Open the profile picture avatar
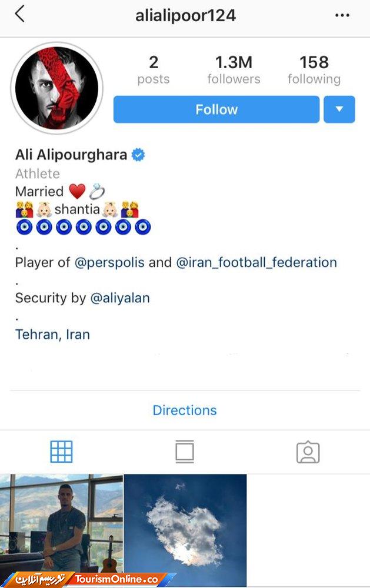 tap(56, 88)
